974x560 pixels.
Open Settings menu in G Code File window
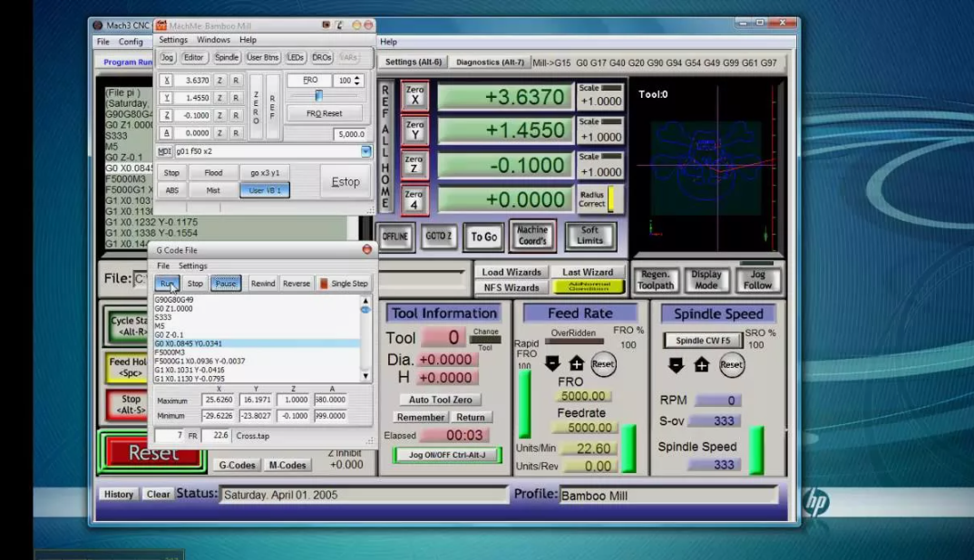pyautogui.click(x=192, y=266)
